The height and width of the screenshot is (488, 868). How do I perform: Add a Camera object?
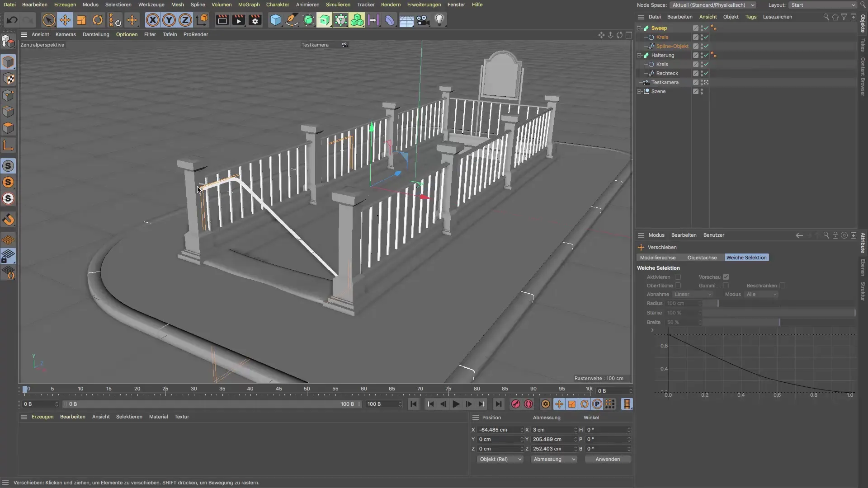423,20
